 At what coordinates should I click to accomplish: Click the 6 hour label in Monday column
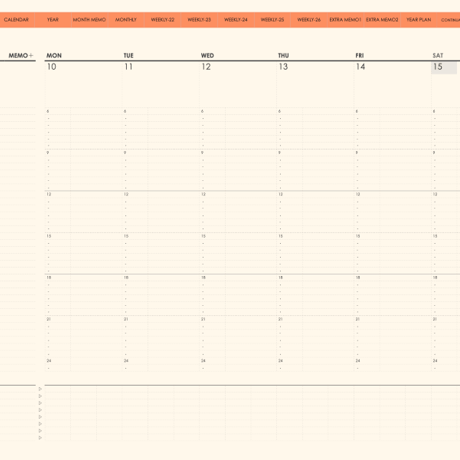48,111
